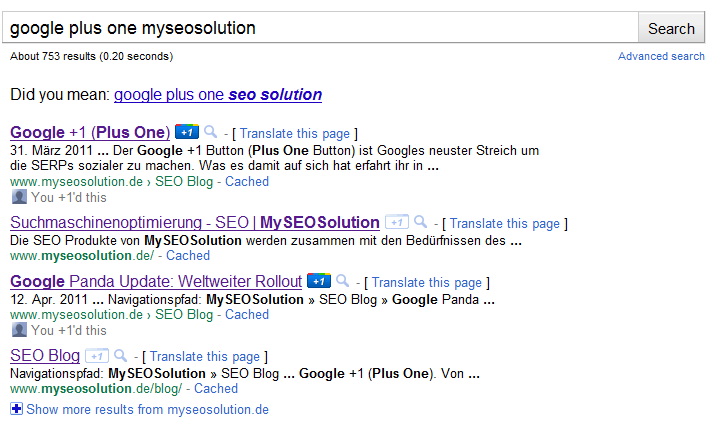Expand more results from myseosolution.de plus icon
Image resolution: width=710 pixels, height=428 pixels.
tap(16, 409)
